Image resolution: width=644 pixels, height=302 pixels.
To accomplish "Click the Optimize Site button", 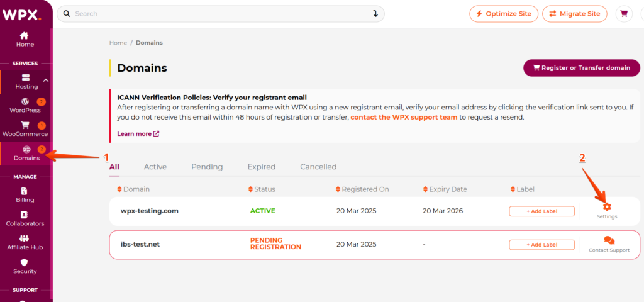I will [504, 14].
